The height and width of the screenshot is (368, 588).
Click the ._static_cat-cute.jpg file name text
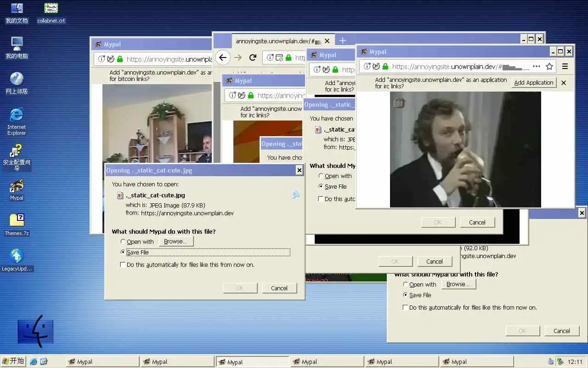[x=155, y=195]
